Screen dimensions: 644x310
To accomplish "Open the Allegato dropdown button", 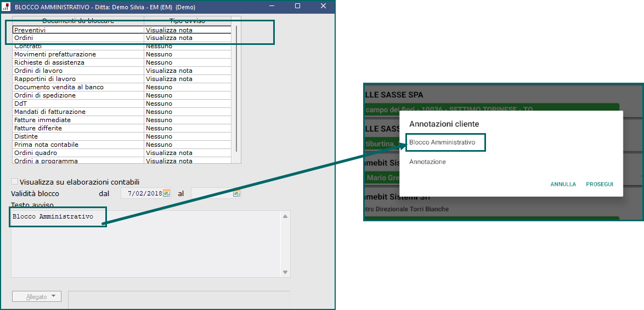I will [37, 296].
